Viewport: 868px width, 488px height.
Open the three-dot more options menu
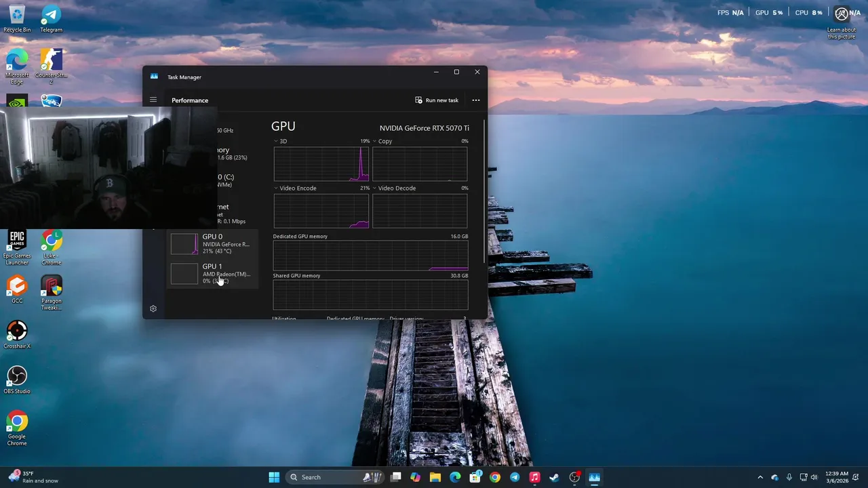click(x=476, y=100)
